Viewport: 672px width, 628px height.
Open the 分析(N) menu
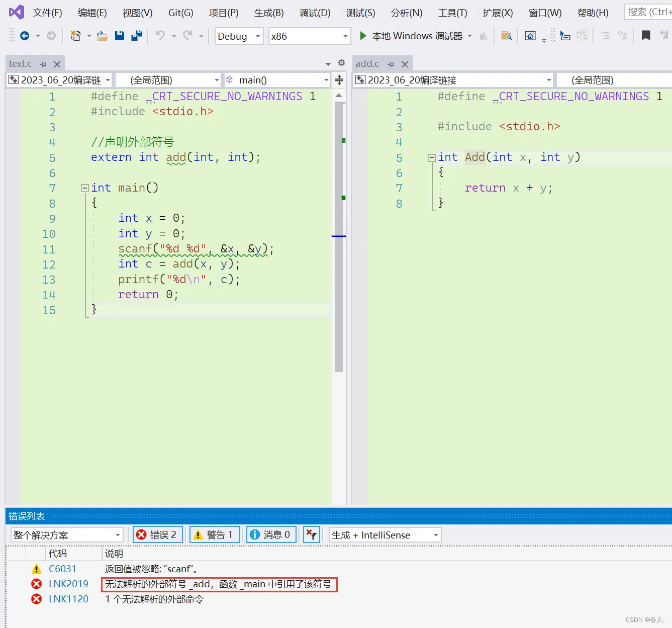[x=407, y=13]
